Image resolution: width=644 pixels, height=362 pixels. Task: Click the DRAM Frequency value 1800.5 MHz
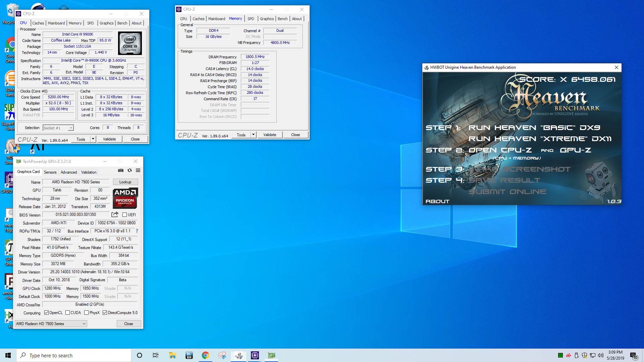coord(255,57)
